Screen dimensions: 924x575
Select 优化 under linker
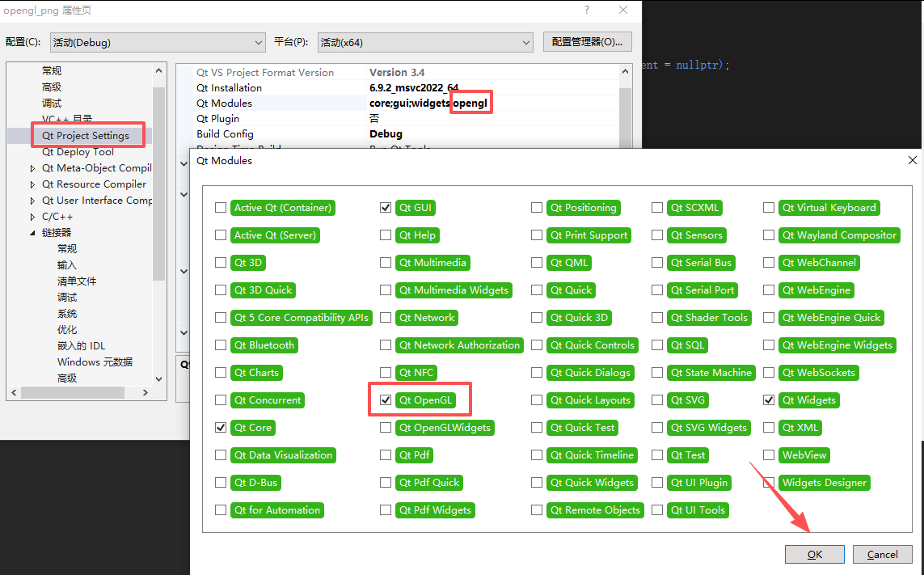coord(67,330)
